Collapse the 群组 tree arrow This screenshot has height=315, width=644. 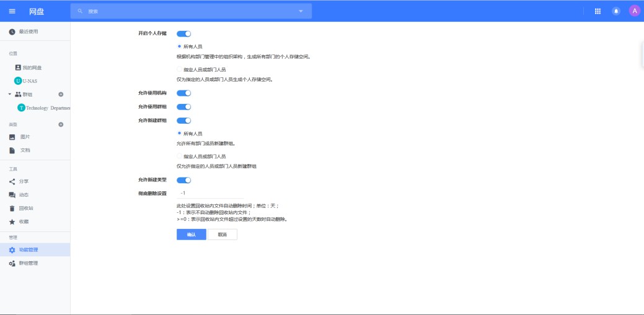(10, 94)
